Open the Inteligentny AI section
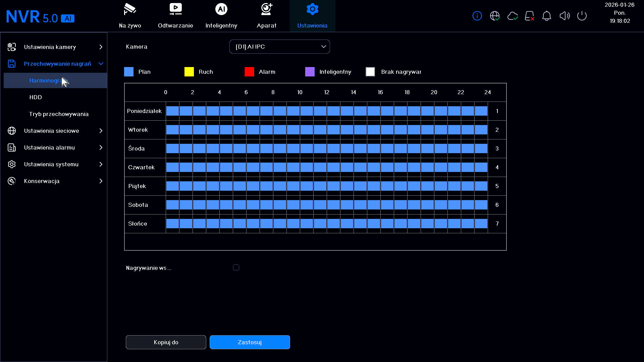Image resolution: width=644 pixels, height=362 pixels. [x=221, y=16]
